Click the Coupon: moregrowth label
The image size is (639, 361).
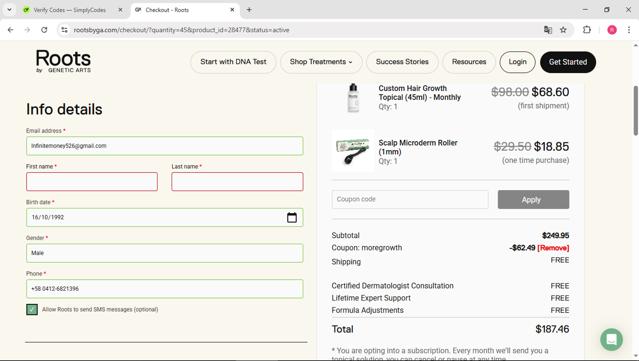coord(367,248)
